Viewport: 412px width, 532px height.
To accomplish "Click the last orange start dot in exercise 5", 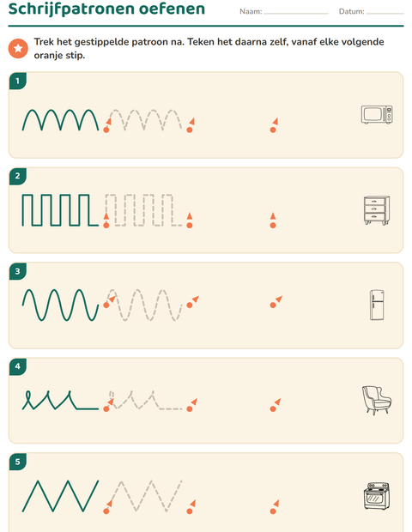I will 273,511.
